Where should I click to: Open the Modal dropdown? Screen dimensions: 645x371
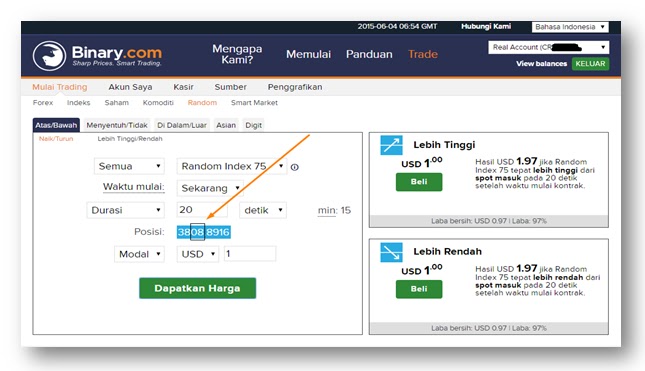click(x=139, y=254)
